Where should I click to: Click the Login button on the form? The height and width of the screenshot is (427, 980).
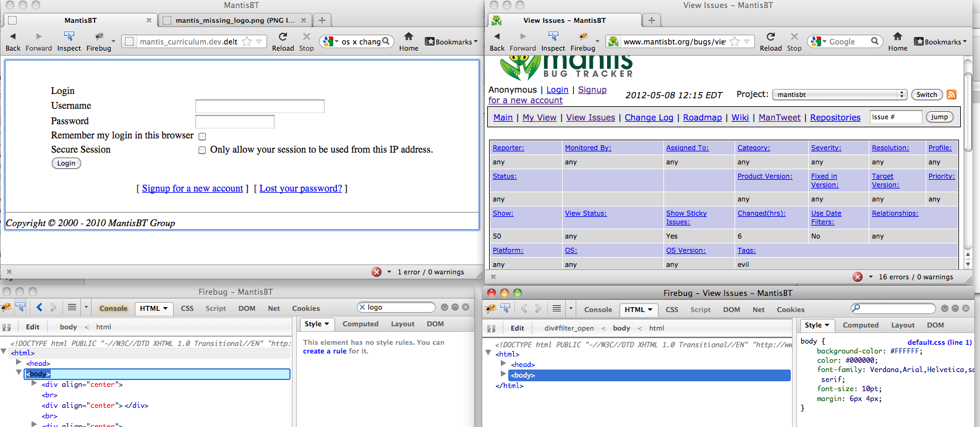click(66, 163)
